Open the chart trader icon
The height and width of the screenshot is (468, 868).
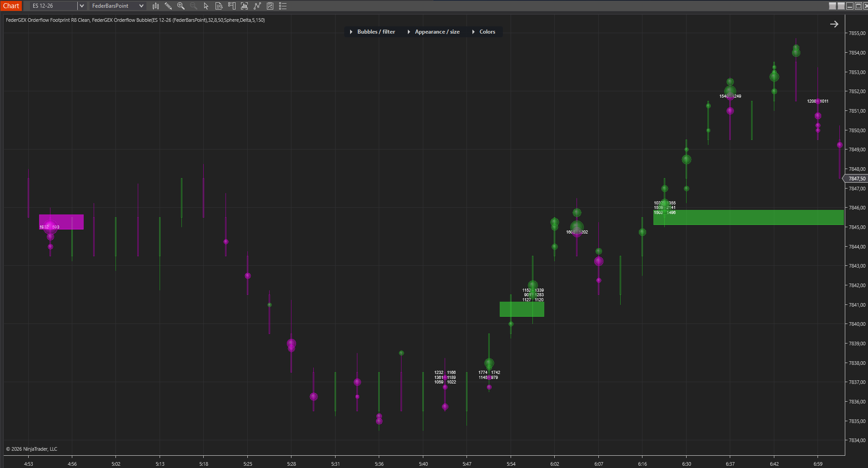coord(231,6)
